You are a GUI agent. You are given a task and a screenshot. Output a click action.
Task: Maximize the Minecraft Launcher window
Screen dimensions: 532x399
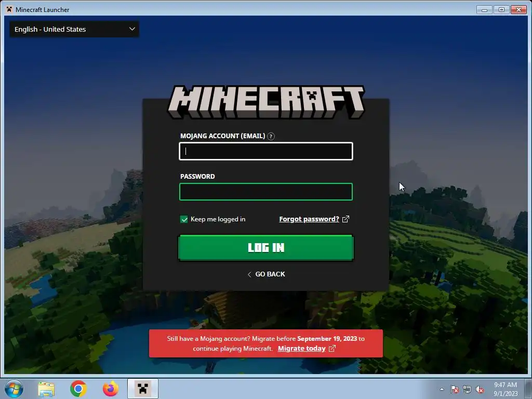pyautogui.click(x=501, y=9)
